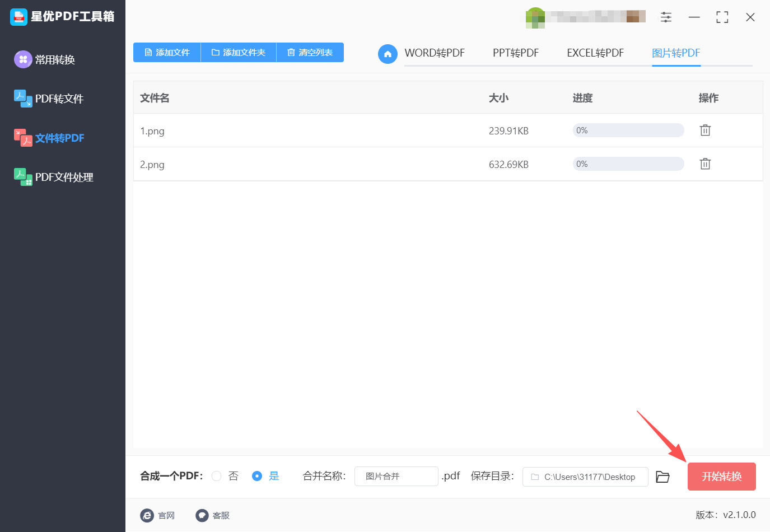Image resolution: width=770 pixels, height=532 pixels.
Task: Start conversion with 开始转换 button
Action: [x=722, y=477]
